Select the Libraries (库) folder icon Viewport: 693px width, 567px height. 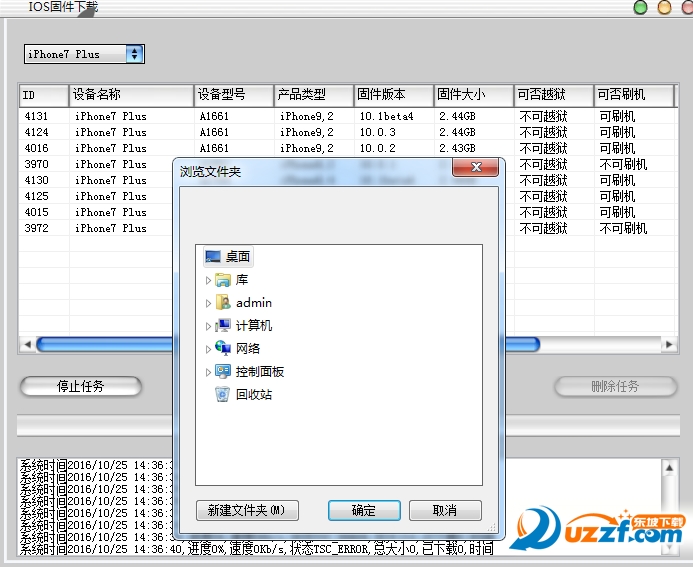223,280
